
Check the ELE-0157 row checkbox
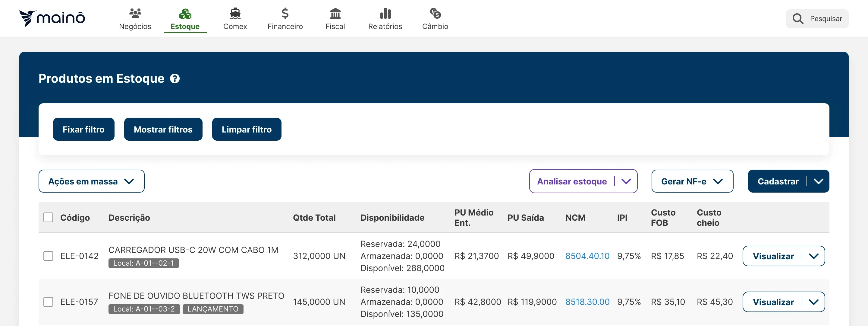[48, 302]
